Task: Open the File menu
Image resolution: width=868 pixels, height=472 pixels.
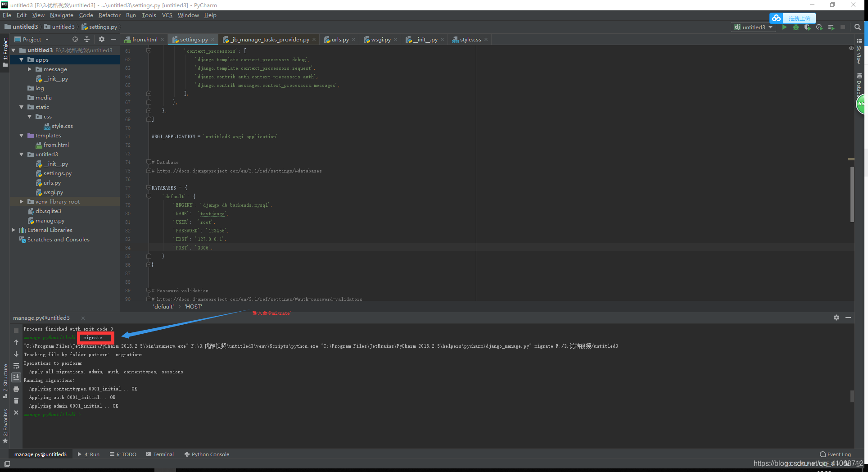Action: point(7,15)
